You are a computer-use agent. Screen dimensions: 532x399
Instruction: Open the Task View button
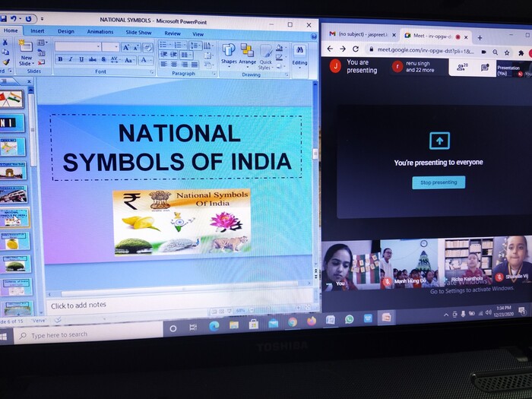click(193, 328)
